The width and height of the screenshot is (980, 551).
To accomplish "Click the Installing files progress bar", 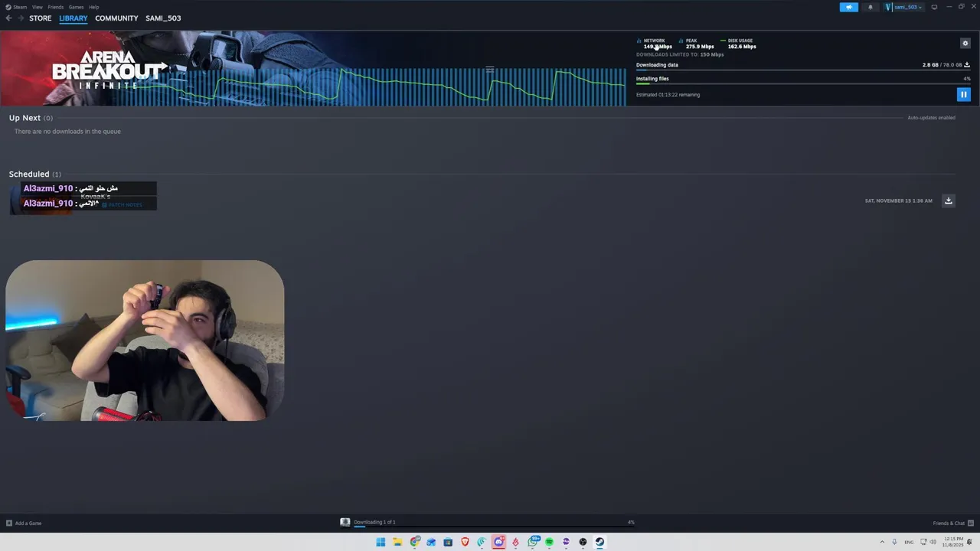I will [803, 84].
